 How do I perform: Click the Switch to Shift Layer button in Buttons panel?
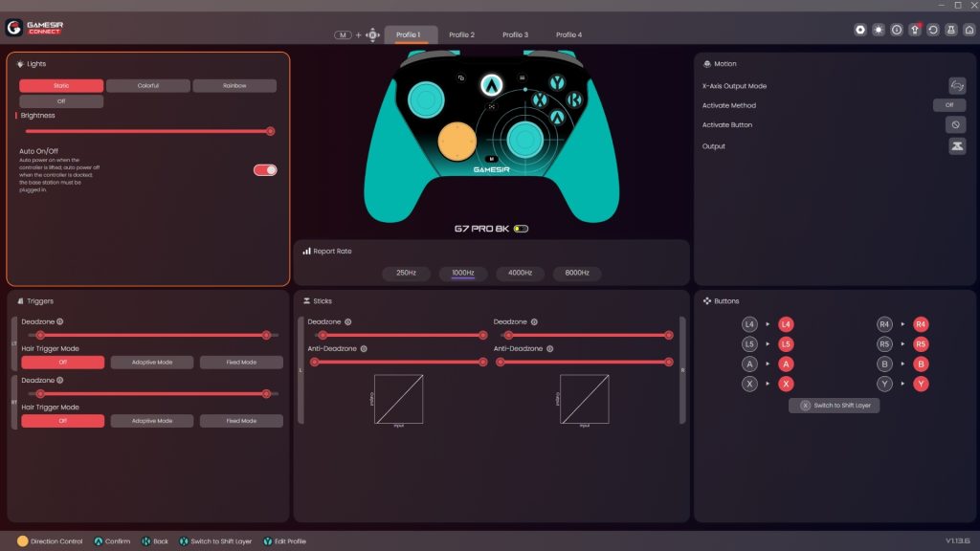click(x=835, y=406)
